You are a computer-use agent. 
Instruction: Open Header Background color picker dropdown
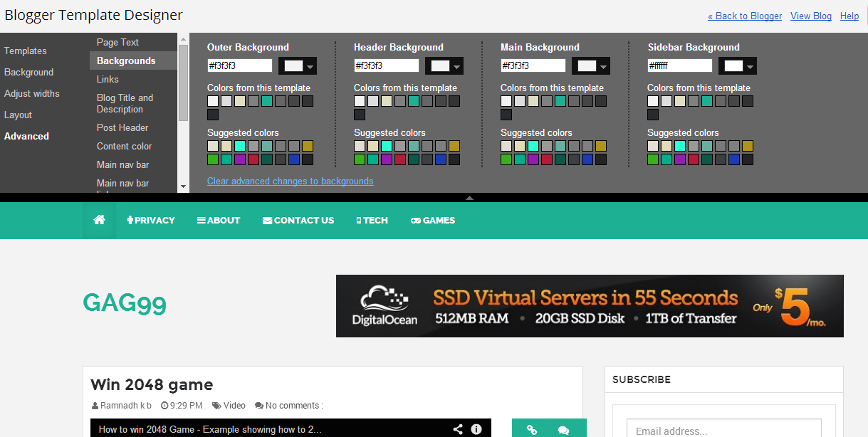(x=444, y=66)
